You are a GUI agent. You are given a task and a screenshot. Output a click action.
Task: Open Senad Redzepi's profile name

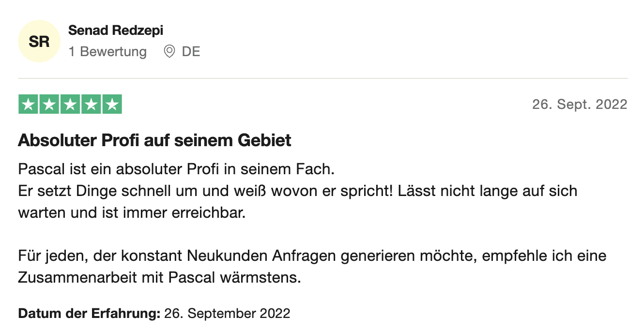pos(116,30)
